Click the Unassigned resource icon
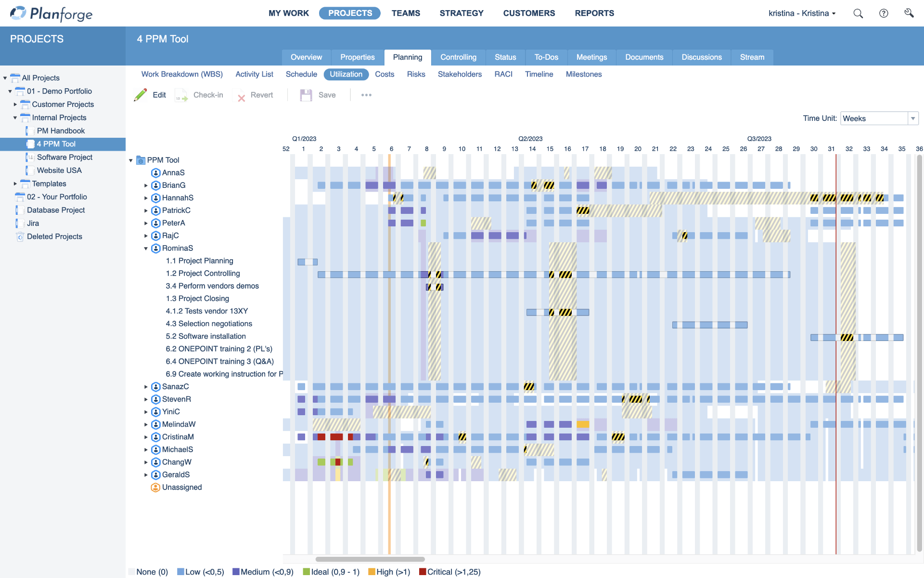The height and width of the screenshot is (578, 924). (155, 487)
